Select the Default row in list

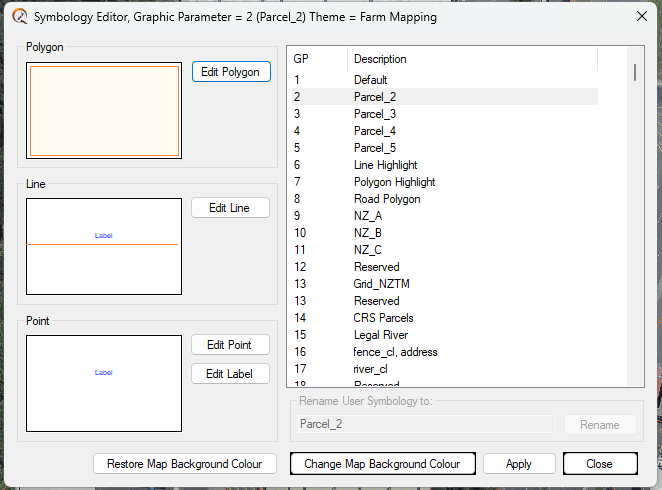coord(370,80)
